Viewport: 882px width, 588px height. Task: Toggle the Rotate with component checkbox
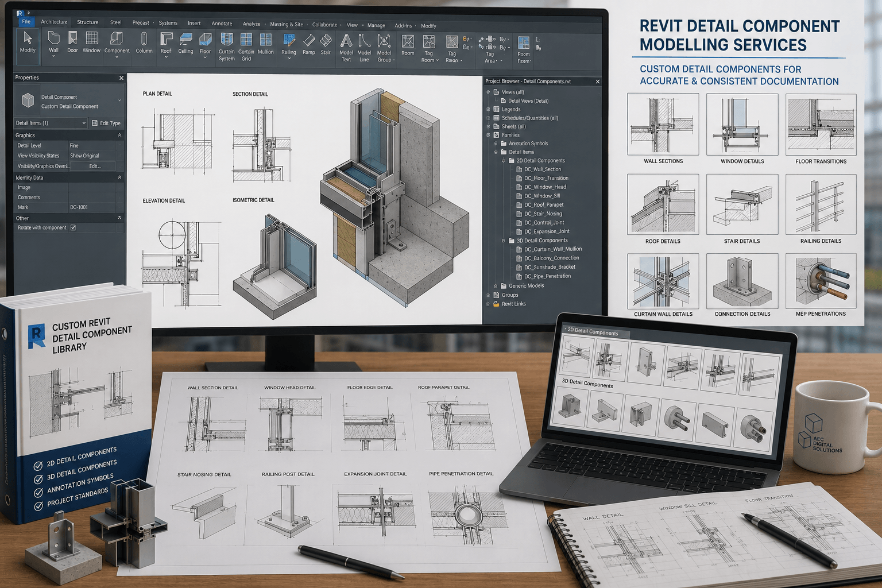(x=73, y=228)
